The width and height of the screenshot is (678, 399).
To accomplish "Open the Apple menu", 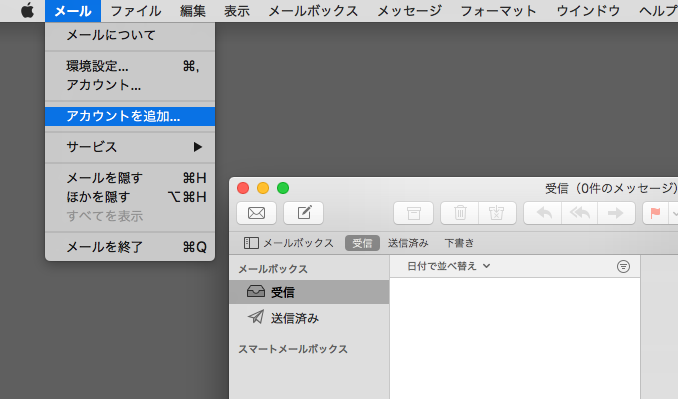I will click(27, 10).
